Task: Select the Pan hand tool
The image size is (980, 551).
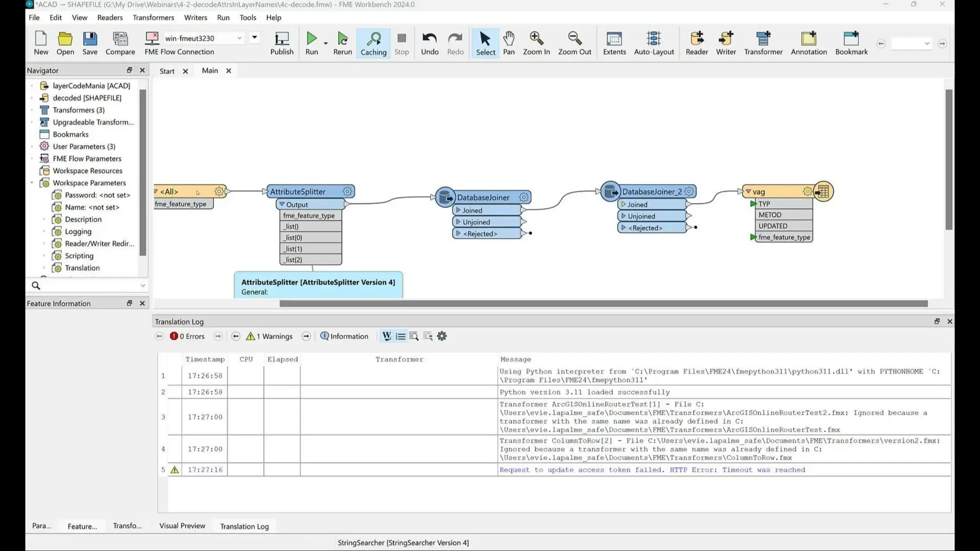Action: coord(509,43)
